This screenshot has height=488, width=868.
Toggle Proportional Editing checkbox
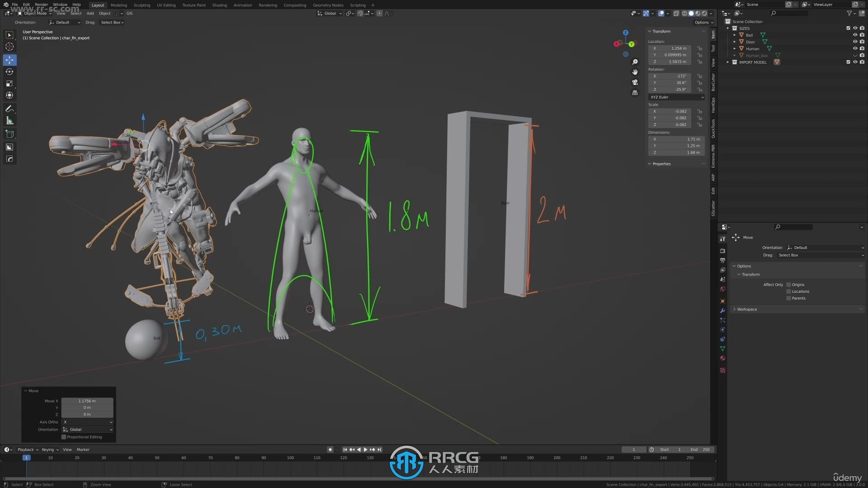(x=64, y=437)
